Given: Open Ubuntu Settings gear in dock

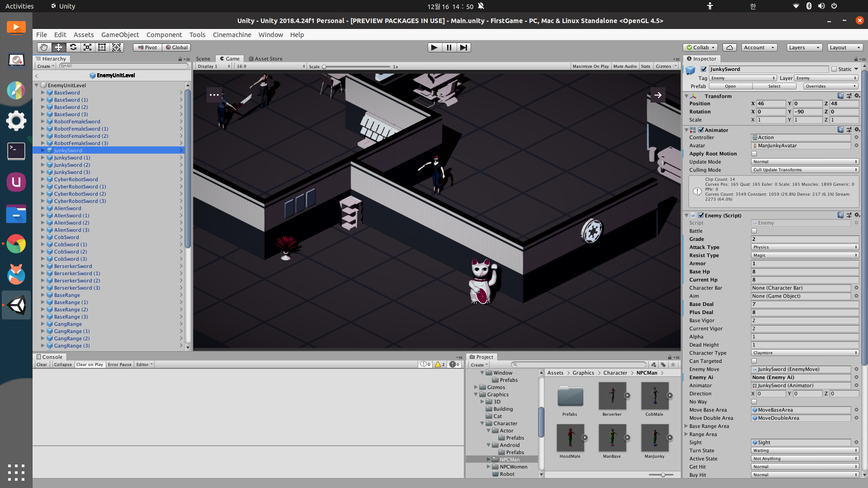Looking at the screenshot, I should click(16, 121).
